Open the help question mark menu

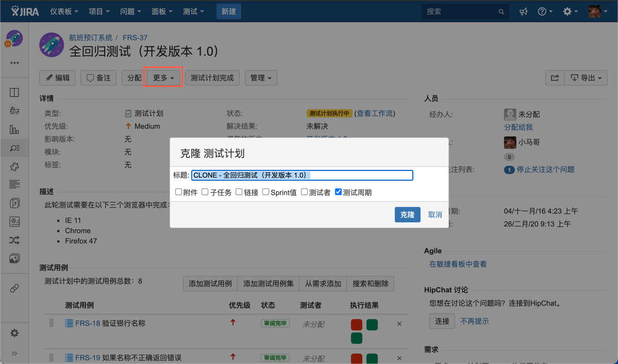(544, 11)
